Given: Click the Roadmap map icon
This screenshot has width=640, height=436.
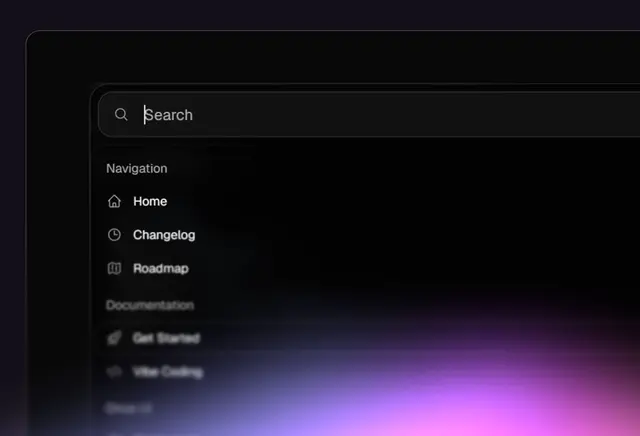Looking at the screenshot, I should [x=114, y=268].
